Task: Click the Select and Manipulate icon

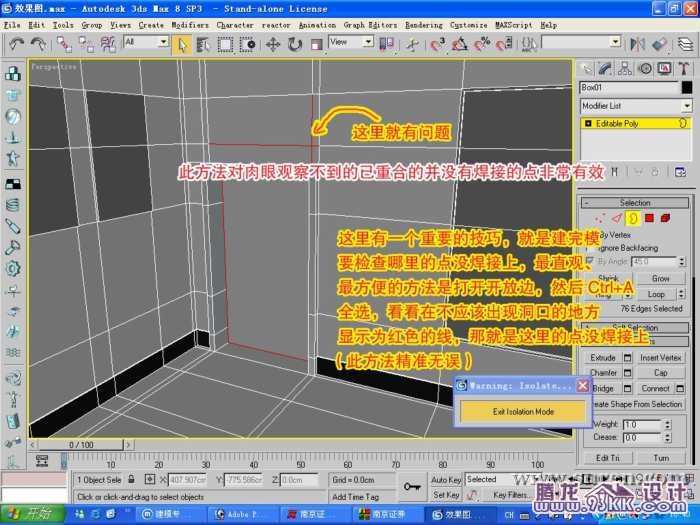Action: pyautogui.click(x=412, y=45)
